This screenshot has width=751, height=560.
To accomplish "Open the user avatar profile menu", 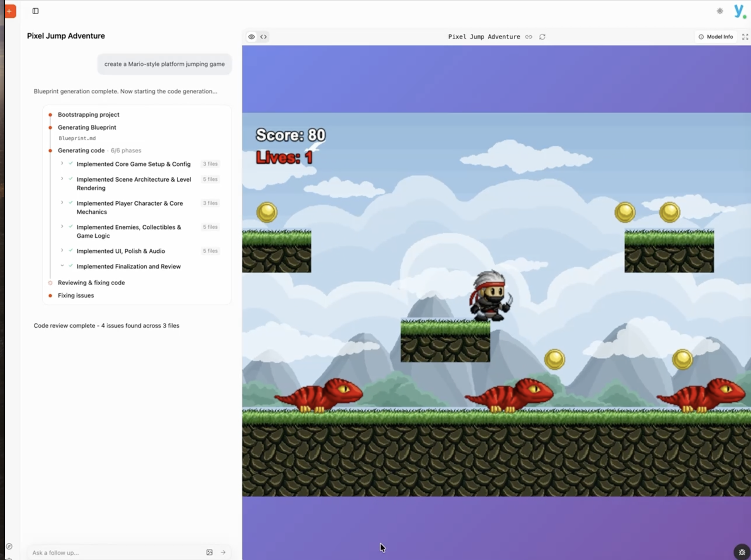I will pos(739,11).
